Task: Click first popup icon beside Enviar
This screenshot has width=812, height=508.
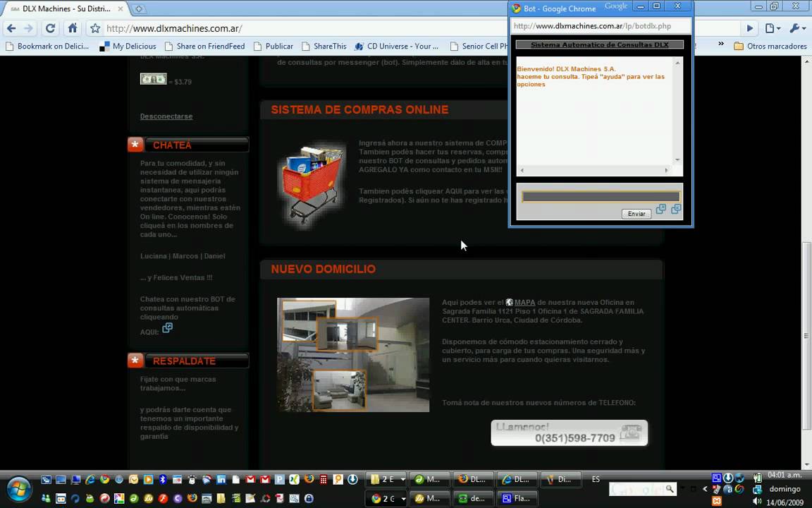Action: [660, 209]
